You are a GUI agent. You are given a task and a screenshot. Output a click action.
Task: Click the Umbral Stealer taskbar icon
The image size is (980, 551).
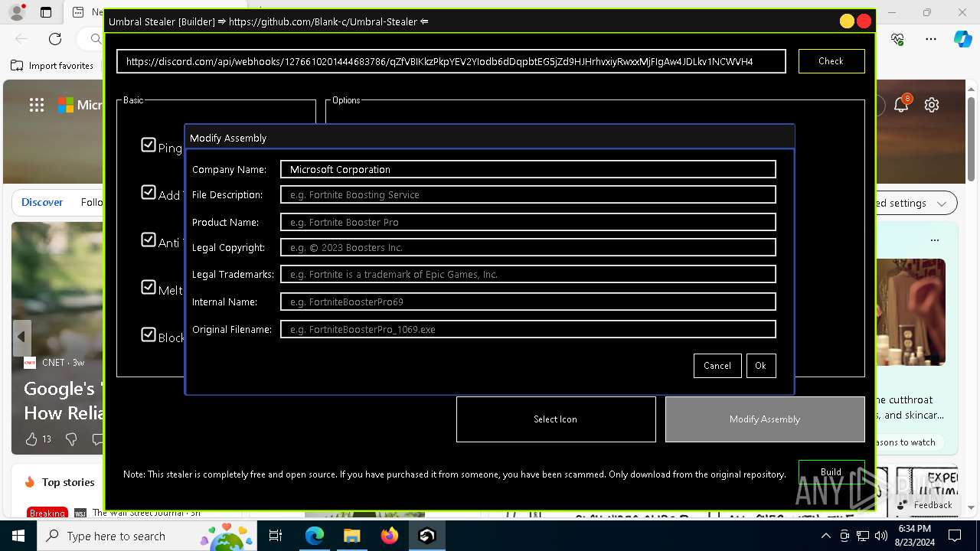pos(427,536)
